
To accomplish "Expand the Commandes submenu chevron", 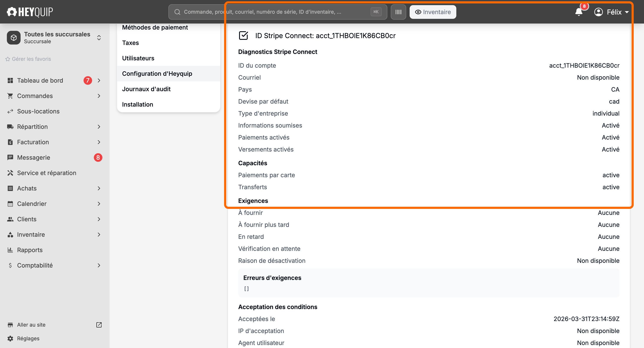I will (99, 96).
